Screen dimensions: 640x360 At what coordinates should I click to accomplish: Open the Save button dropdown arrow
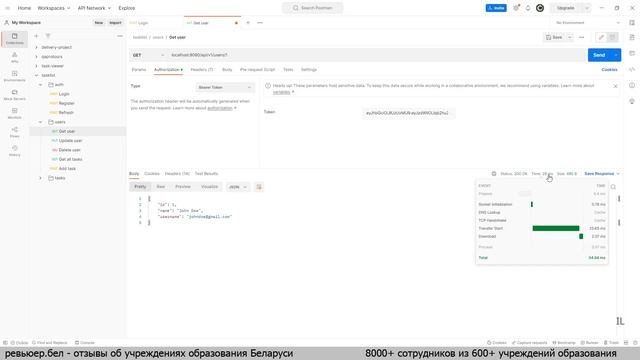tap(570, 37)
